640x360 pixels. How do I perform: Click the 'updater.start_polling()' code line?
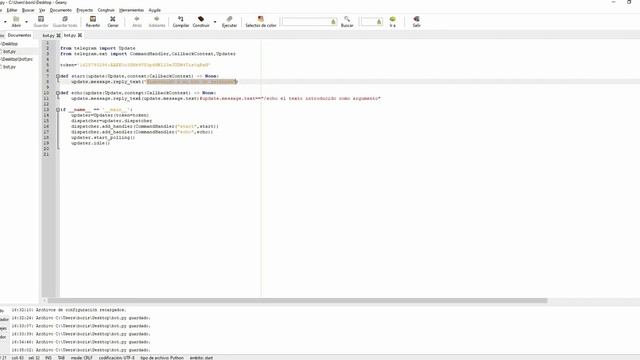click(103, 138)
